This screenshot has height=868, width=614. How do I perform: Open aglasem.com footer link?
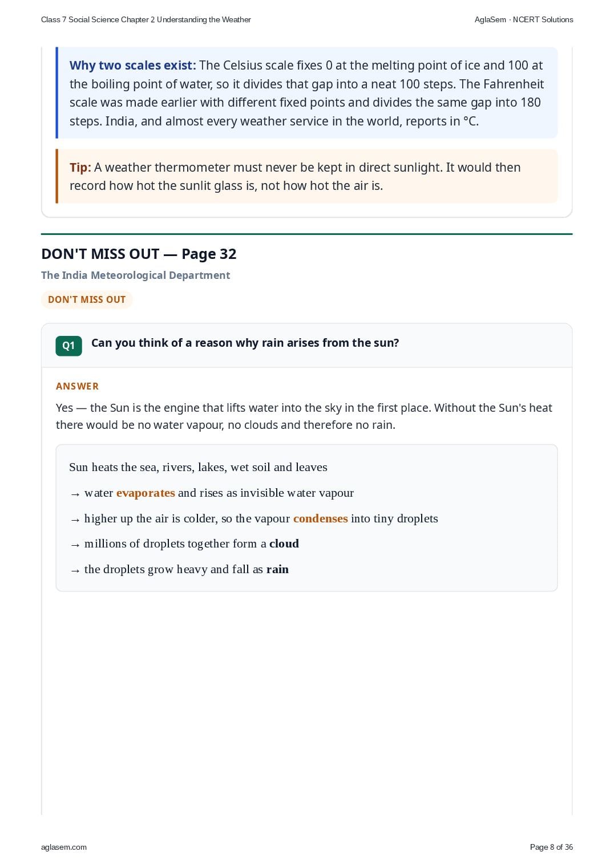coord(64,847)
